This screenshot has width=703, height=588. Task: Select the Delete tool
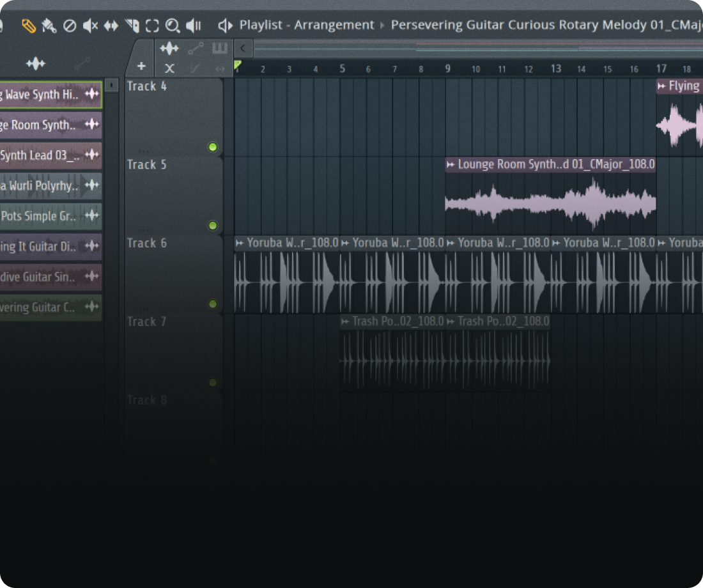[69, 26]
